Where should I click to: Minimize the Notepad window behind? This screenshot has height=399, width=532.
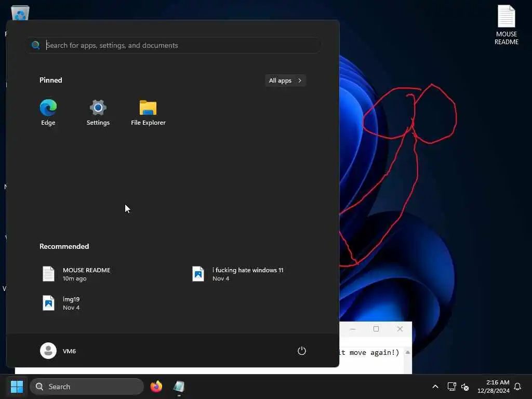[353, 329]
